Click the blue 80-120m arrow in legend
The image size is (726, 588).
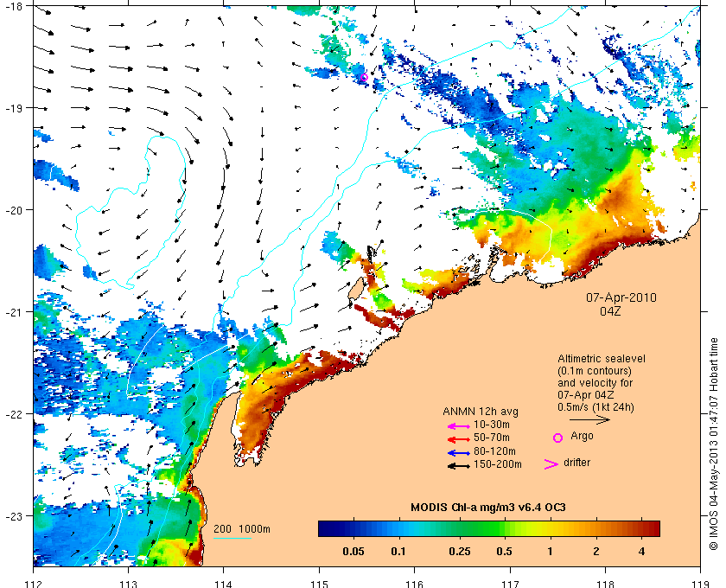pos(459,453)
